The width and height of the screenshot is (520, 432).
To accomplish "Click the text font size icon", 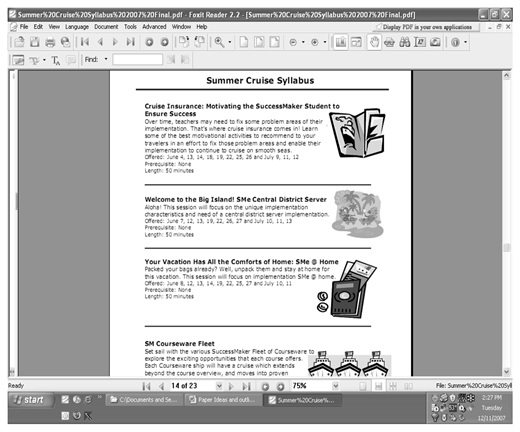I will pos(56,60).
